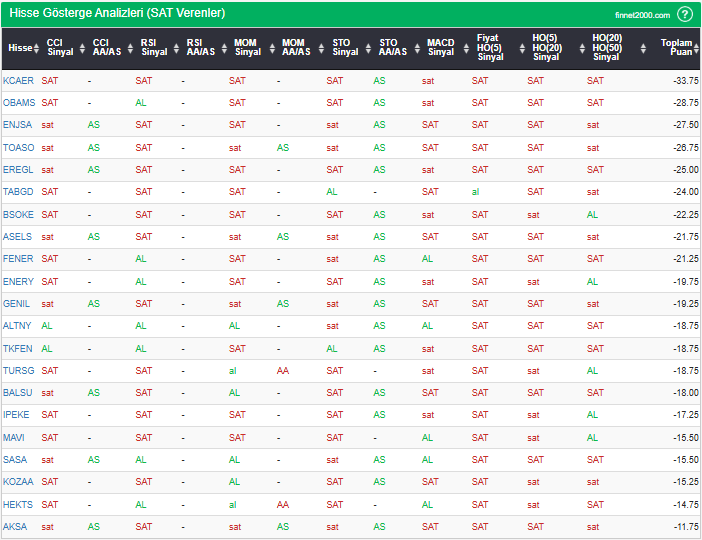Open the KCAER stock link
The height and width of the screenshot is (540, 702).
[x=18, y=80]
